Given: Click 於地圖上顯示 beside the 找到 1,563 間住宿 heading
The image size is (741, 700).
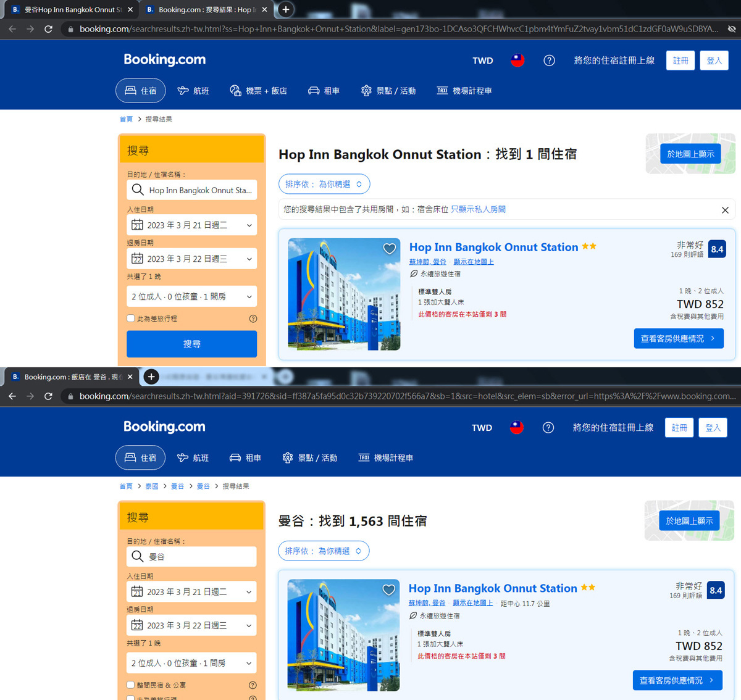Looking at the screenshot, I should click(x=689, y=521).
